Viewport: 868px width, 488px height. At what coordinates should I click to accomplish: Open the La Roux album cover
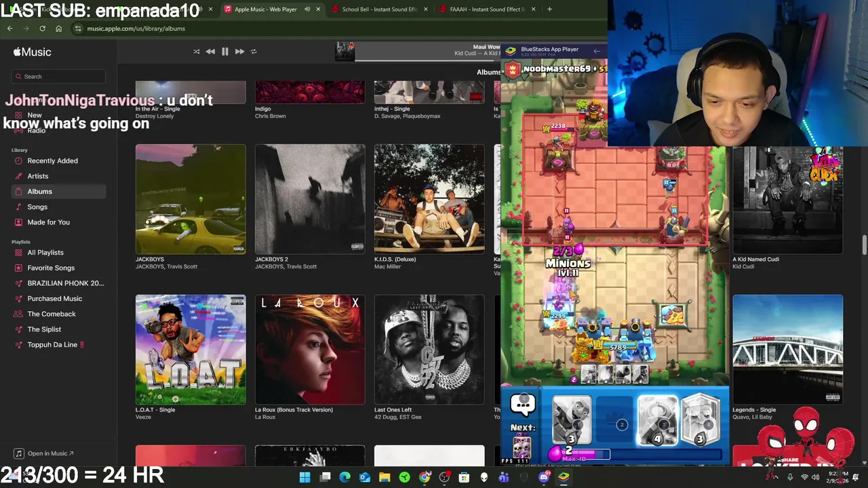310,350
